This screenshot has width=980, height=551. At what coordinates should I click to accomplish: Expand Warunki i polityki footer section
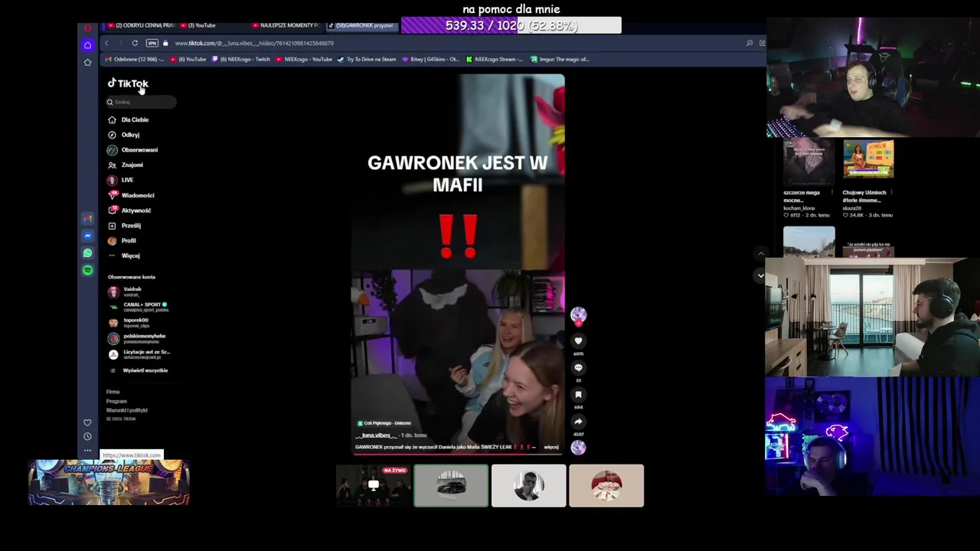[126, 410]
